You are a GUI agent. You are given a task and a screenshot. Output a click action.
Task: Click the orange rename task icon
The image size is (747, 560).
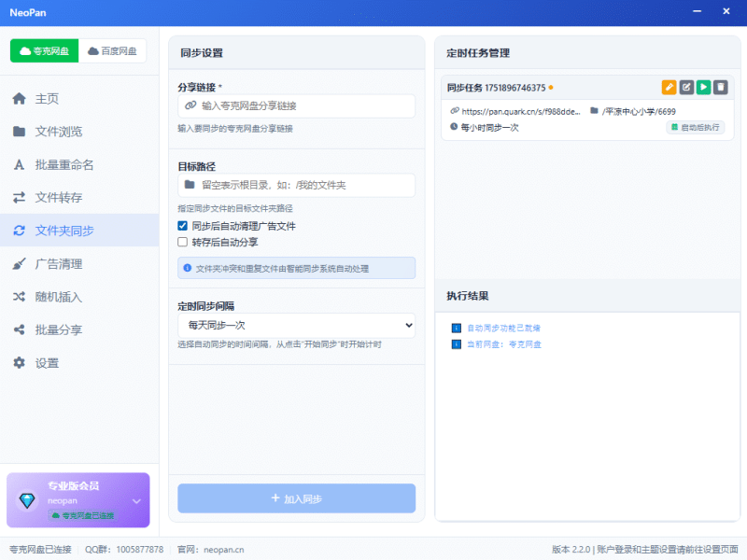pyautogui.click(x=669, y=88)
